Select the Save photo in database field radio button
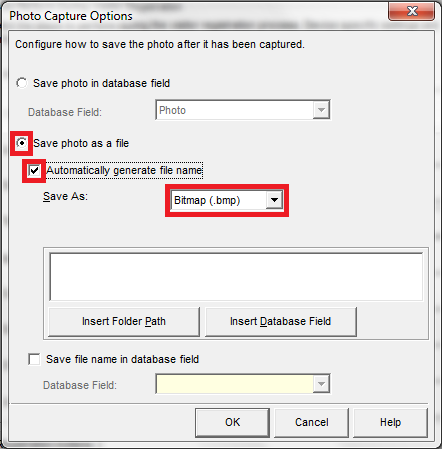 click(x=22, y=83)
